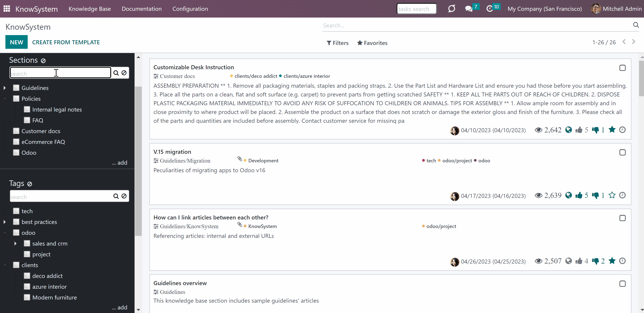The height and width of the screenshot is (313, 644).
Task: Expand the Guidelines section tree node
Action: [x=5, y=88]
